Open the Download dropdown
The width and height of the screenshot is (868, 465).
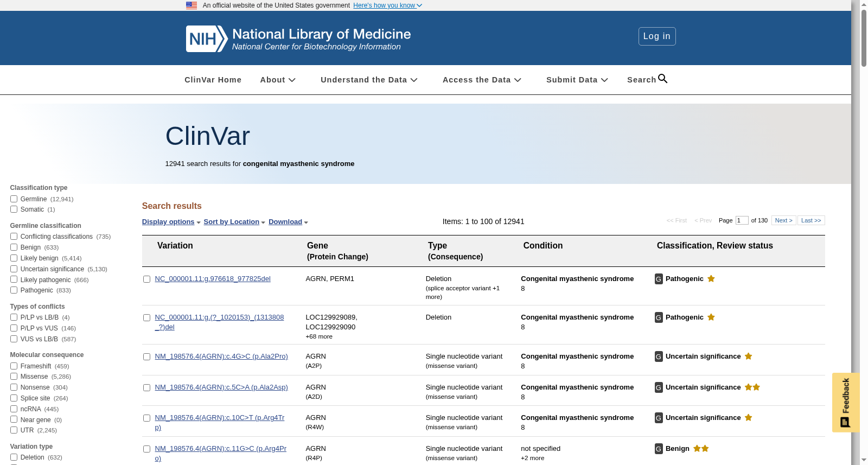coord(288,222)
